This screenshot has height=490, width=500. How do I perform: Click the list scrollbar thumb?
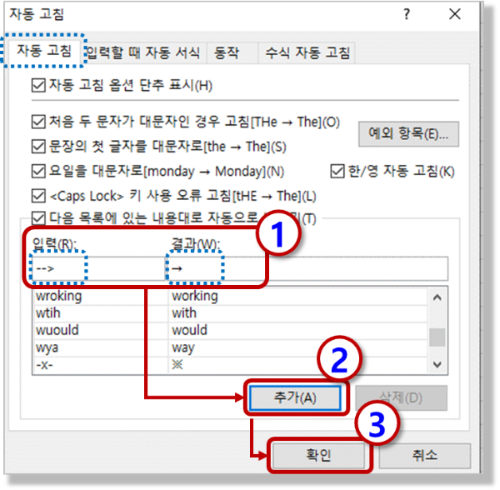click(x=437, y=337)
